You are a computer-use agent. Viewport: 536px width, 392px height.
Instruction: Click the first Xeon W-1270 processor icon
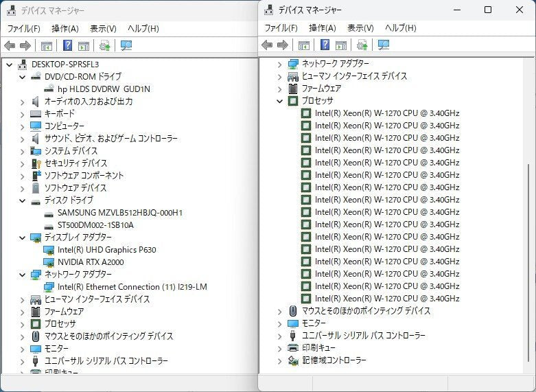pyautogui.click(x=306, y=113)
